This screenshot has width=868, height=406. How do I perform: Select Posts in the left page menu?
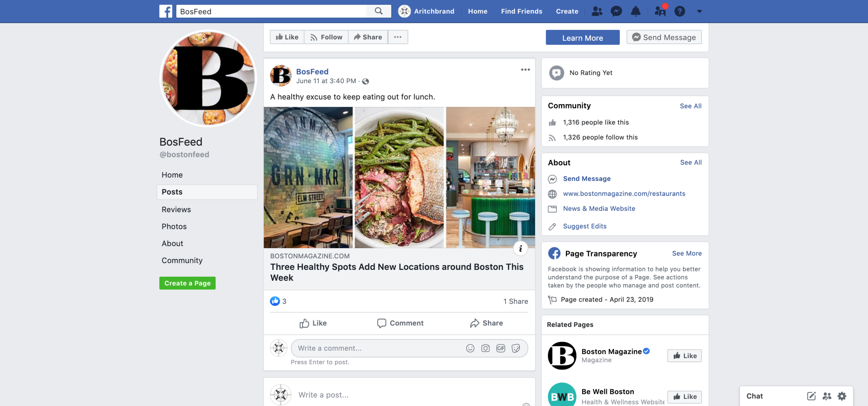click(207, 192)
